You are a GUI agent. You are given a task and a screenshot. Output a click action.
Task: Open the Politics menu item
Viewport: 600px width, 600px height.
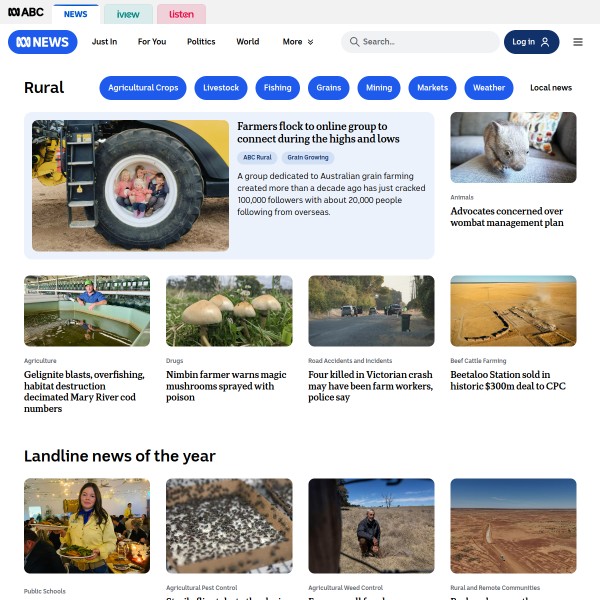coord(201,42)
